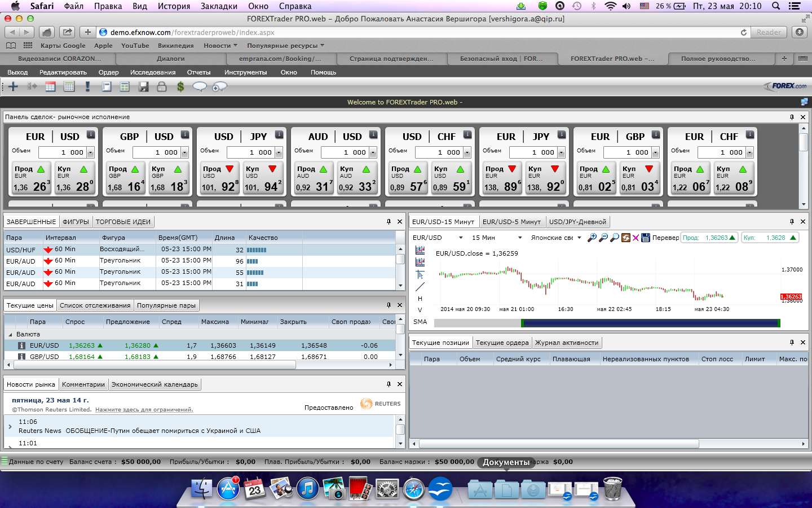
Task: Click the magenta X chart icon
Action: pyautogui.click(x=636, y=238)
